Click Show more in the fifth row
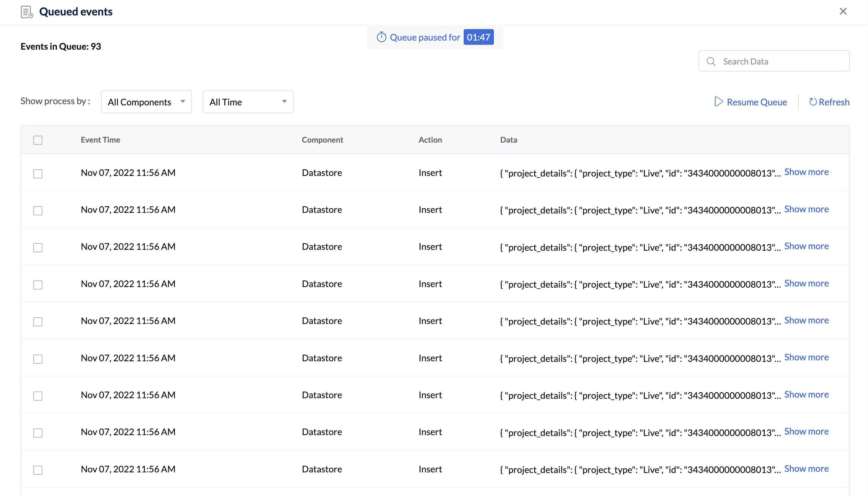Screen dimensions: 868x496 [806, 320]
